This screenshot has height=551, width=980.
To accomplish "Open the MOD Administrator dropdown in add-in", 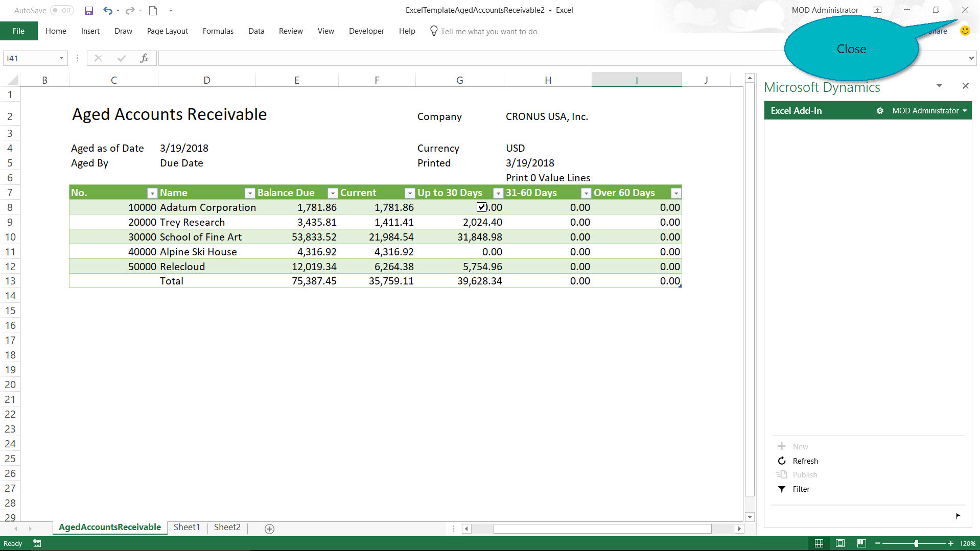I will [x=929, y=111].
